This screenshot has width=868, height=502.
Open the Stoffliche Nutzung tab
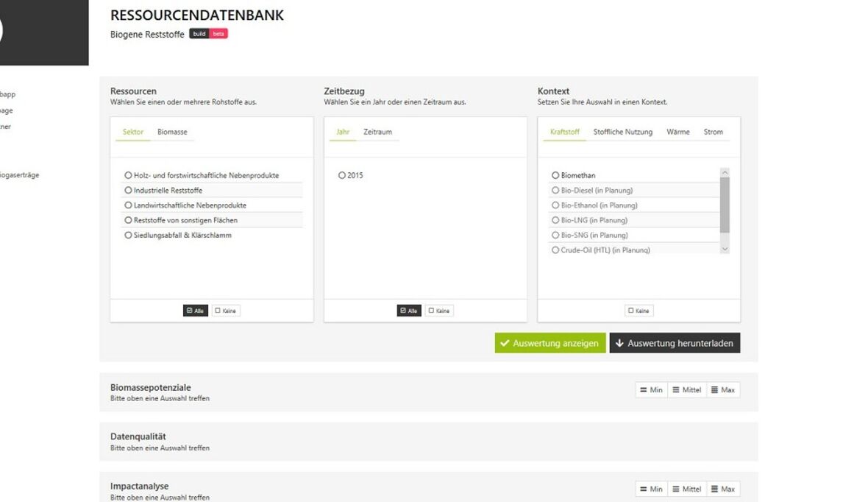(x=622, y=132)
